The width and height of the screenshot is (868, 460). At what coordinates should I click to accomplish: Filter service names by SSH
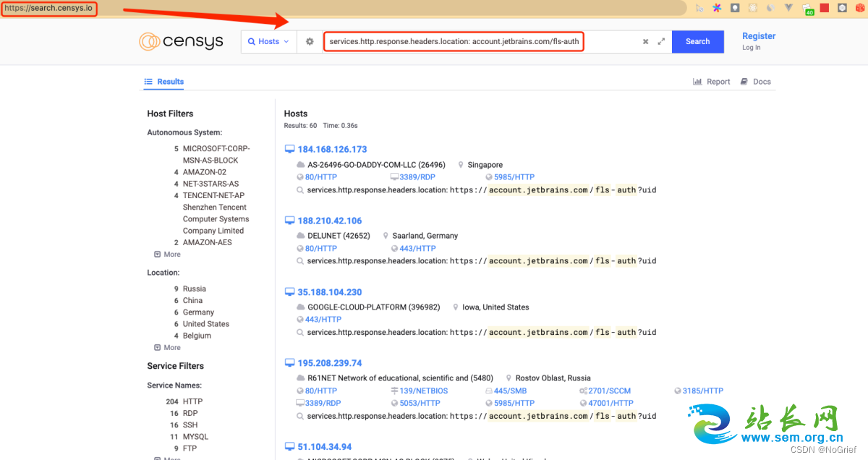[x=190, y=425]
